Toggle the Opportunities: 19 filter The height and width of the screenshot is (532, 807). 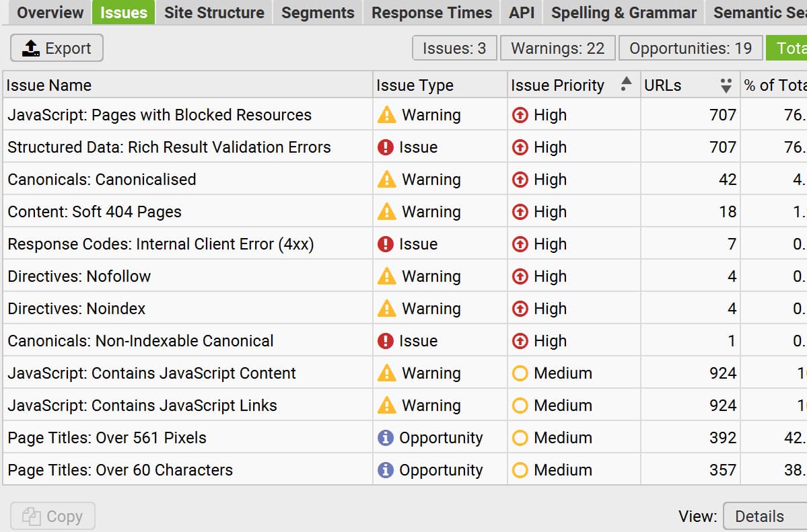click(691, 47)
